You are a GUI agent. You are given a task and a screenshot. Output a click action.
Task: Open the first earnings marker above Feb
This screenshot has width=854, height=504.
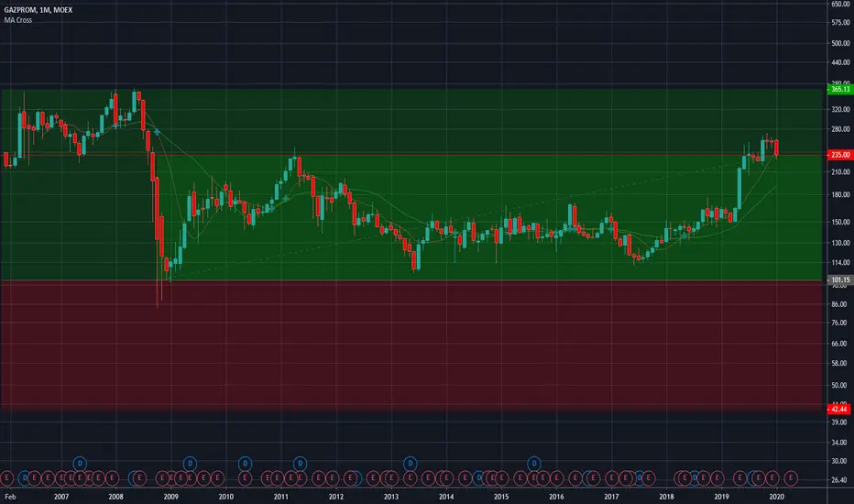point(6,478)
